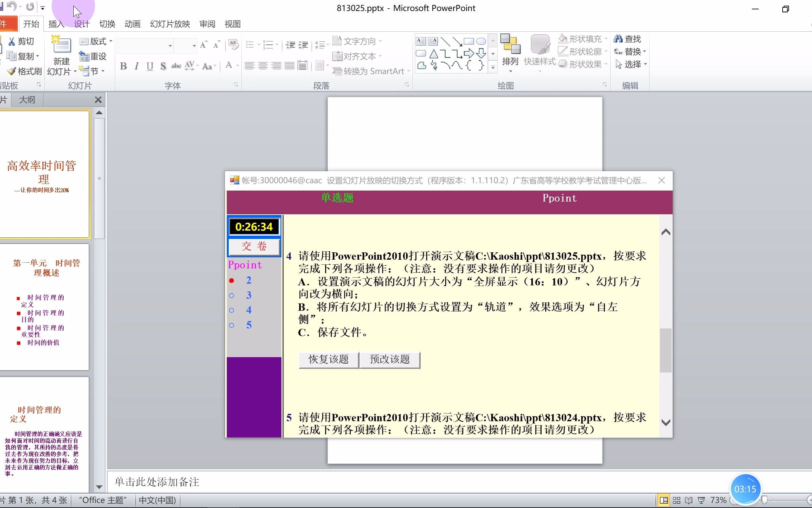The image size is (812, 508).
Task: Click the Undo arrow in quick access toolbar
Action: point(11,7)
